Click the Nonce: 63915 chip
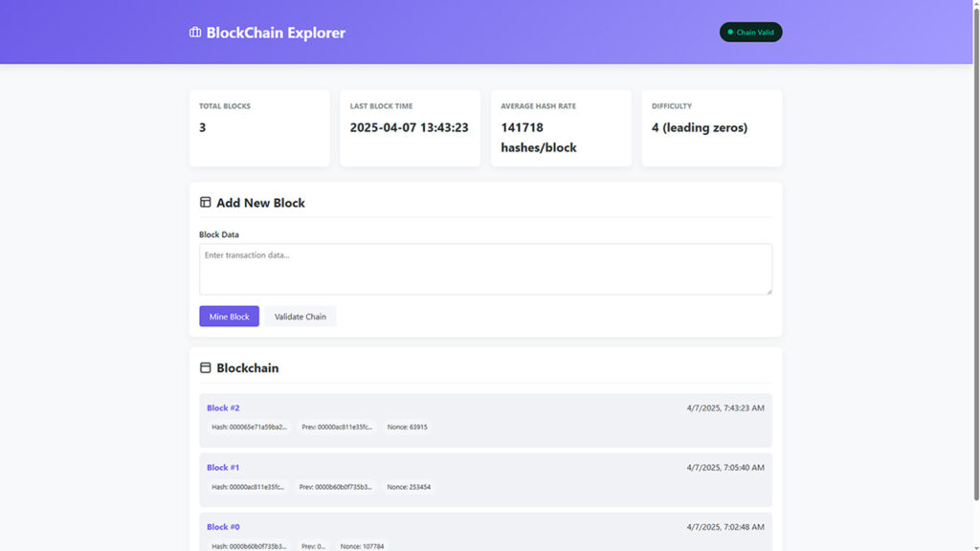The width and height of the screenshot is (980, 551). coord(407,428)
